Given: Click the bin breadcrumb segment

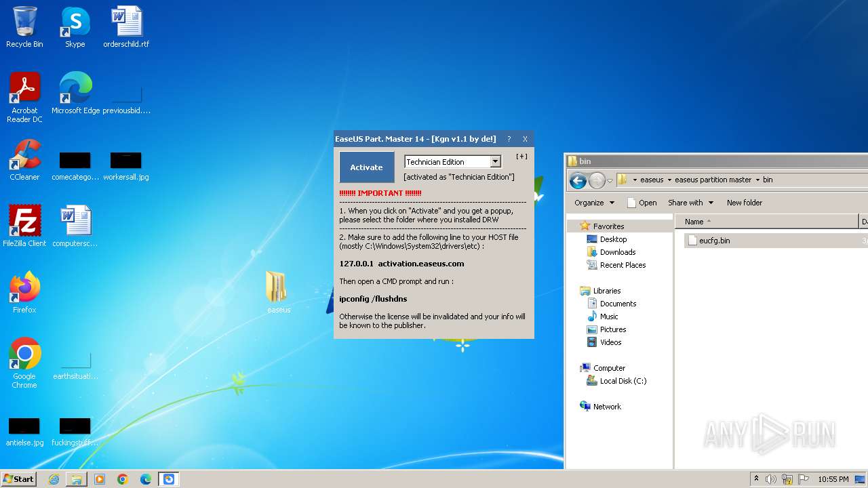Looking at the screenshot, I should 768,180.
